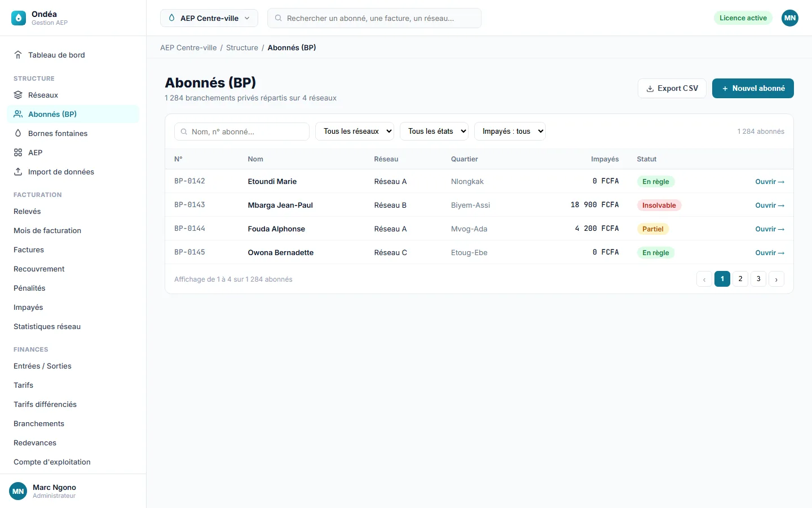Screen dimensions: 812x508
Task: Click the Insolvable status badge
Action: tap(659, 205)
